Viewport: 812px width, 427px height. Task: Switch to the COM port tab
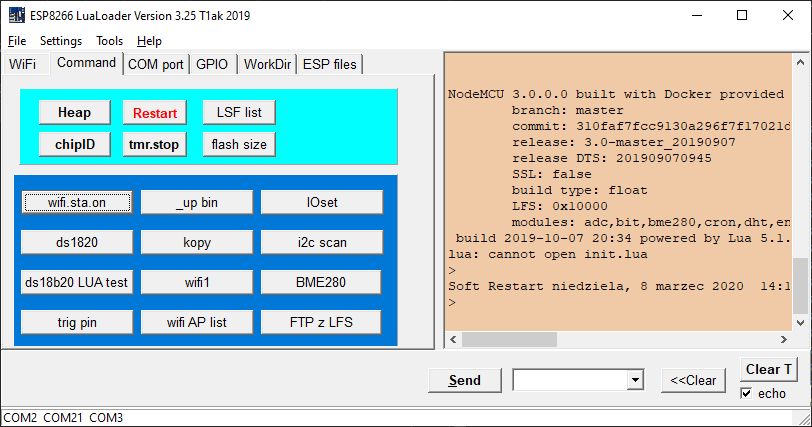point(156,65)
